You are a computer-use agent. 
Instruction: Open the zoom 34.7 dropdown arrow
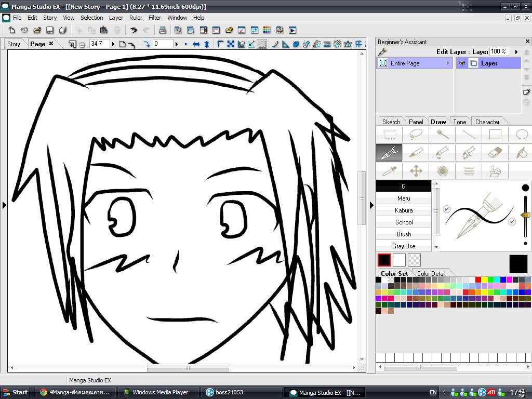113,44
